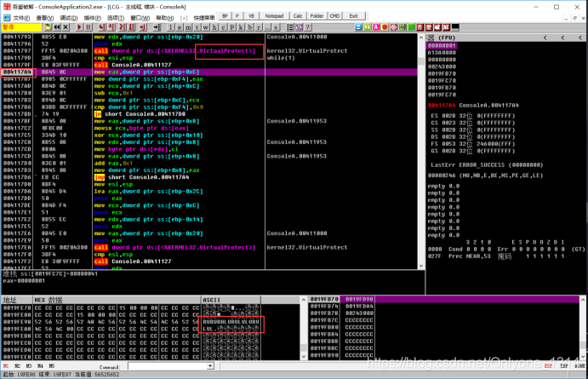The width and height of the screenshot is (588, 379).
Task: Open Executable modules with 'e' button
Action: click(x=180, y=27)
